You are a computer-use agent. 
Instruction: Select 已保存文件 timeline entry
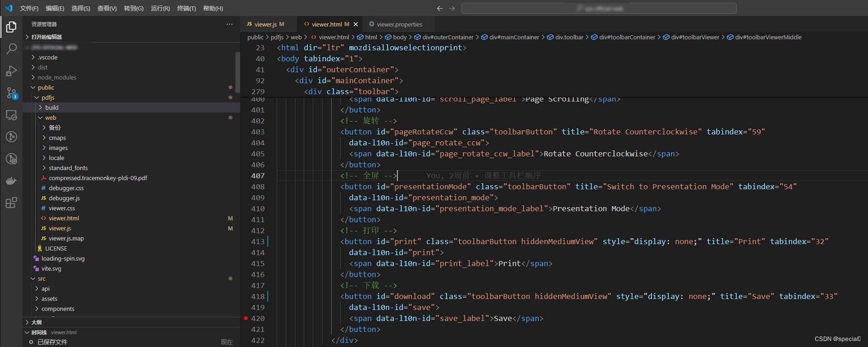[131, 342]
